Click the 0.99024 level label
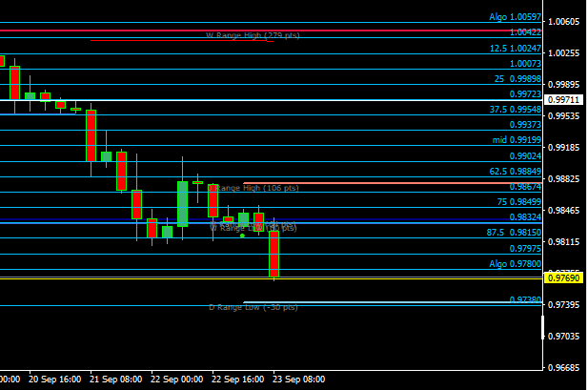 tap(525, 156)
